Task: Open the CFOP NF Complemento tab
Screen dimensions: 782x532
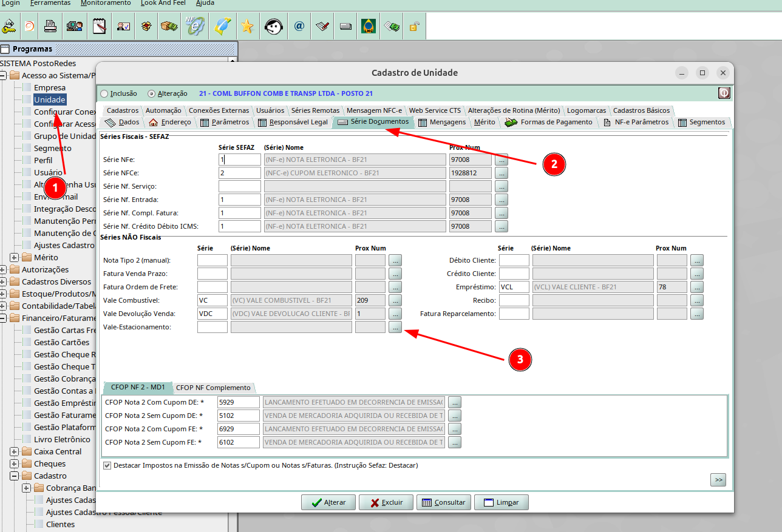Action: [x=213, y=388]
